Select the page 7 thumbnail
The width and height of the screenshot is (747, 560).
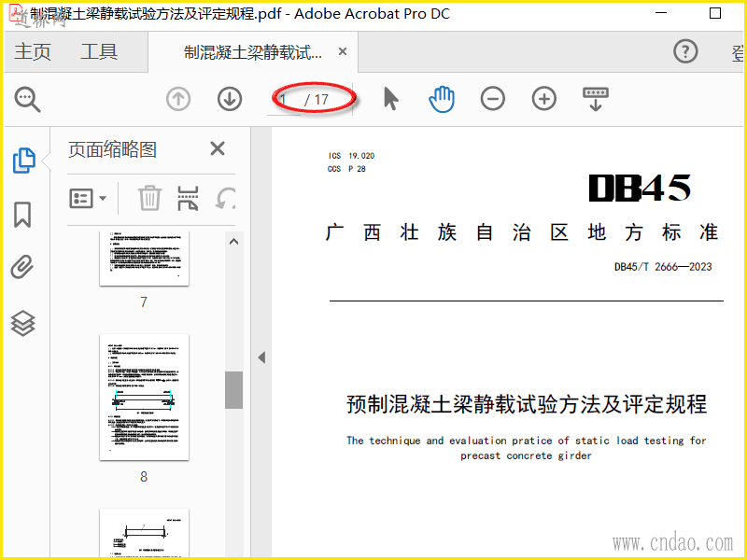(144, 259)
